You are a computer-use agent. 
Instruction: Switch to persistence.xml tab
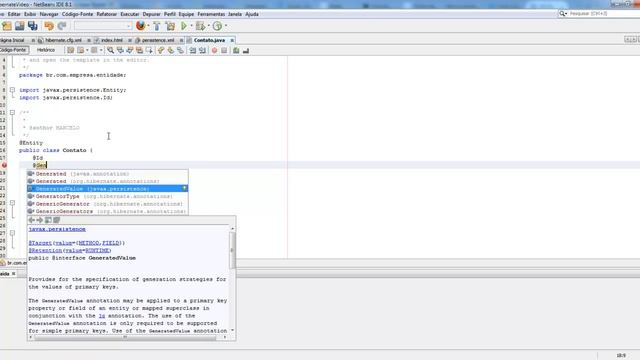158,40
